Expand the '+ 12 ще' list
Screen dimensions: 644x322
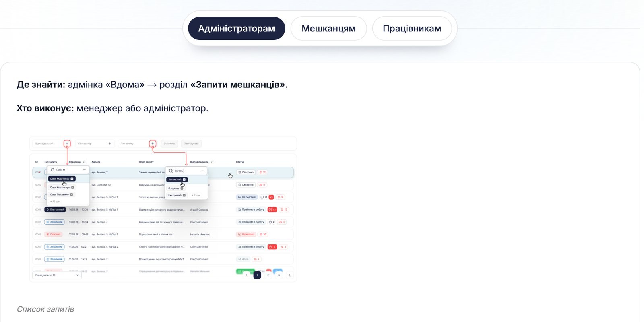coord(55,202)
